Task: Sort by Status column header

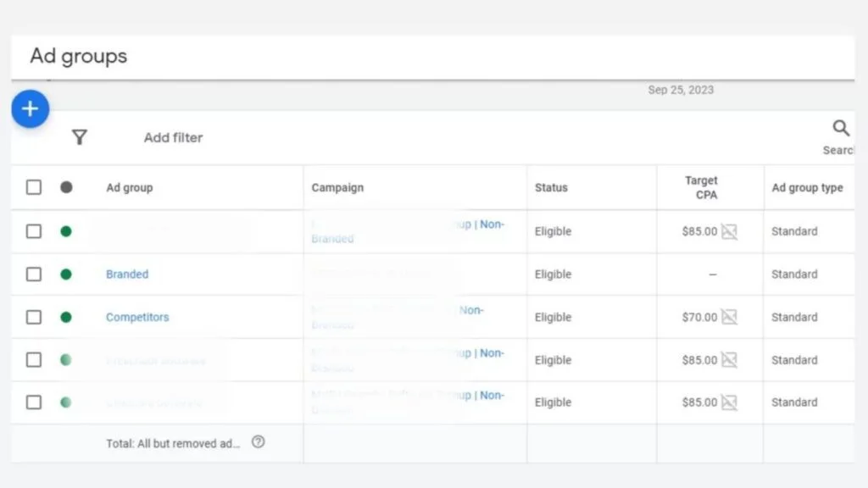Action: [x=551, y=187]
